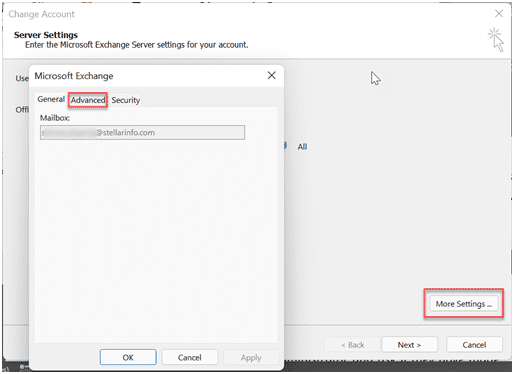Go Back in Change Account wizard
Screen dimensions: 514x374
(352, 345)
